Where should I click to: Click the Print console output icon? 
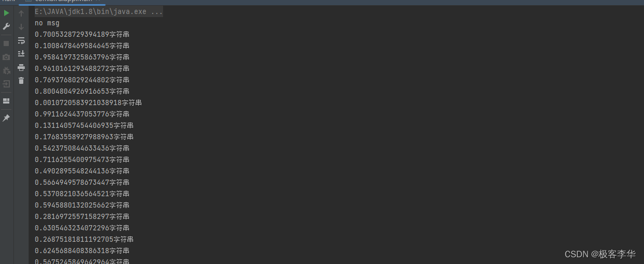pos(21,67)
